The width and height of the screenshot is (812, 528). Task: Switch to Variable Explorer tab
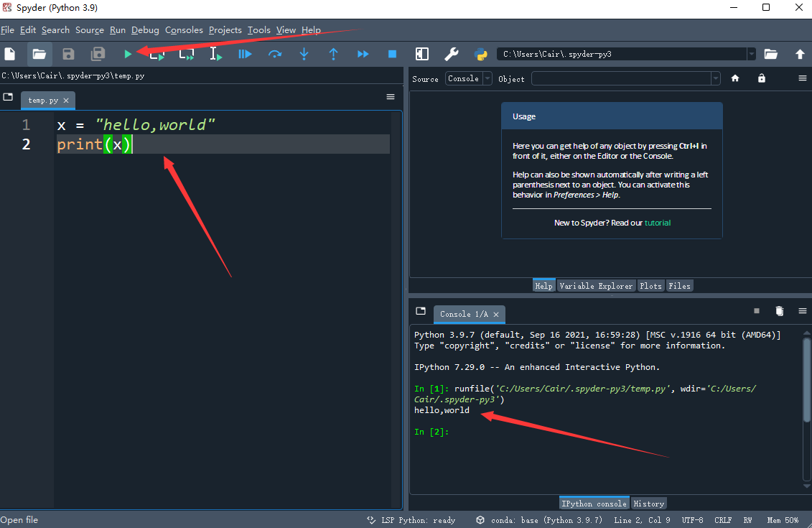tap(596, 286)
